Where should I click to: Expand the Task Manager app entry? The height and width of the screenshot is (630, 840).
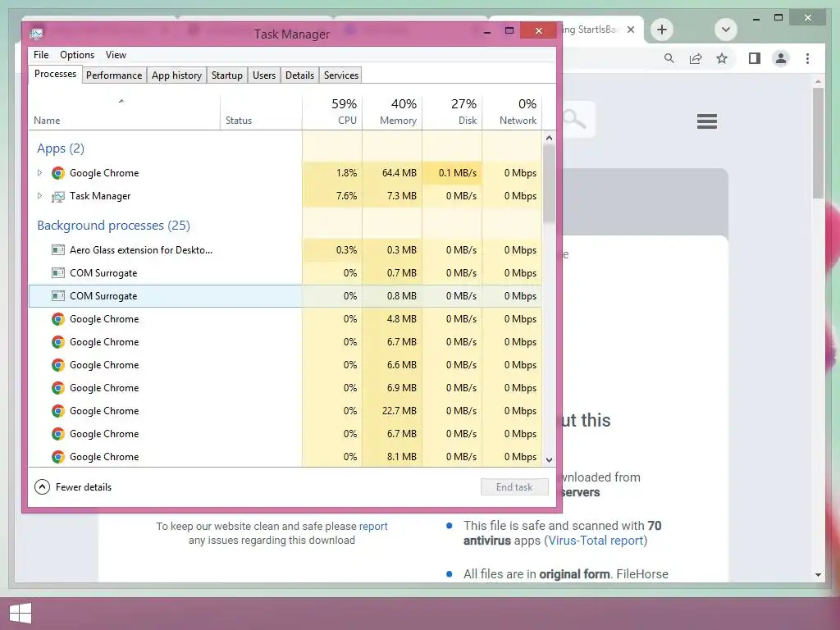click(39, 196)
